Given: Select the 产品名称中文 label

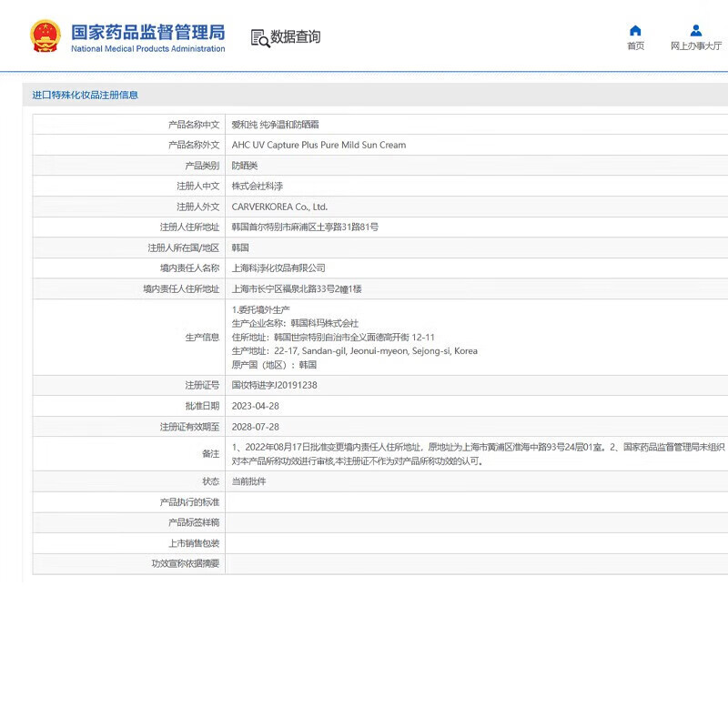Looking at the screenshot, I should pos(194,125).
